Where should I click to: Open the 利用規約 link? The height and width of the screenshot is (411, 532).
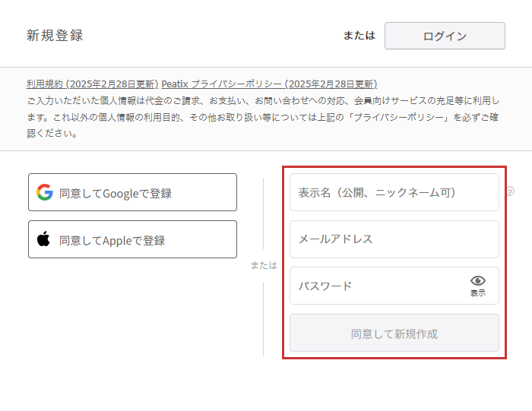(x=45, y=84)
